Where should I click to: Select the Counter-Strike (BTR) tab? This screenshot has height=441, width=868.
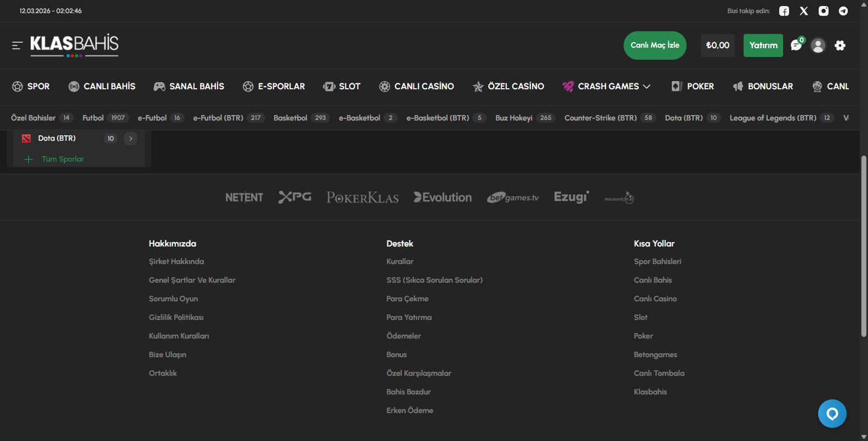coord(610,118)
